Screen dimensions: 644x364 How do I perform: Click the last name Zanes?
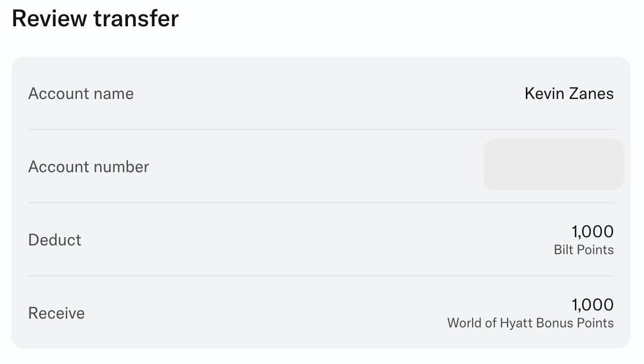point(592,94)
